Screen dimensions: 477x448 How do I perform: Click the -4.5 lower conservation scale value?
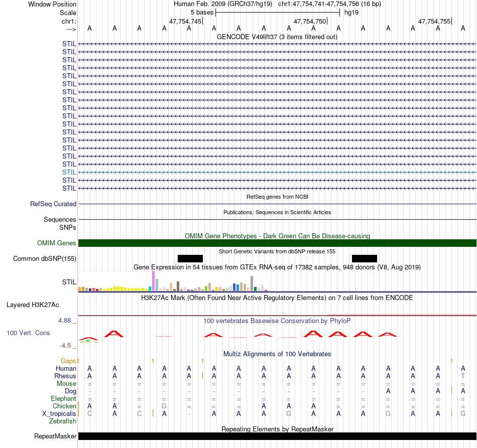coord(65,346)
